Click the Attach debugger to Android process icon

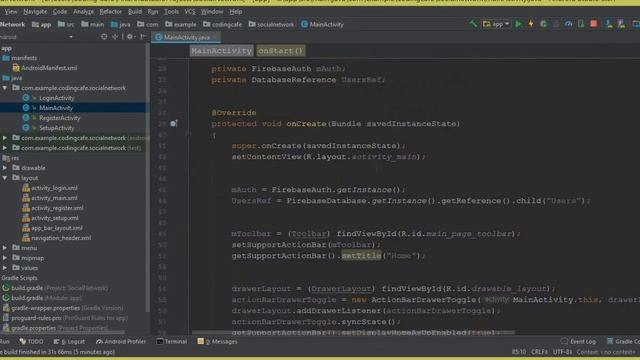[x=581, y=24]
